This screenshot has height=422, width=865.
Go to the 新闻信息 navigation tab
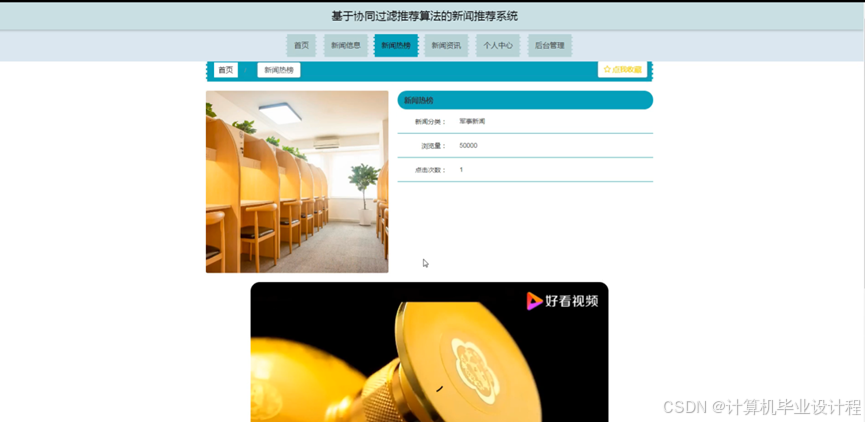click(346, 46)
